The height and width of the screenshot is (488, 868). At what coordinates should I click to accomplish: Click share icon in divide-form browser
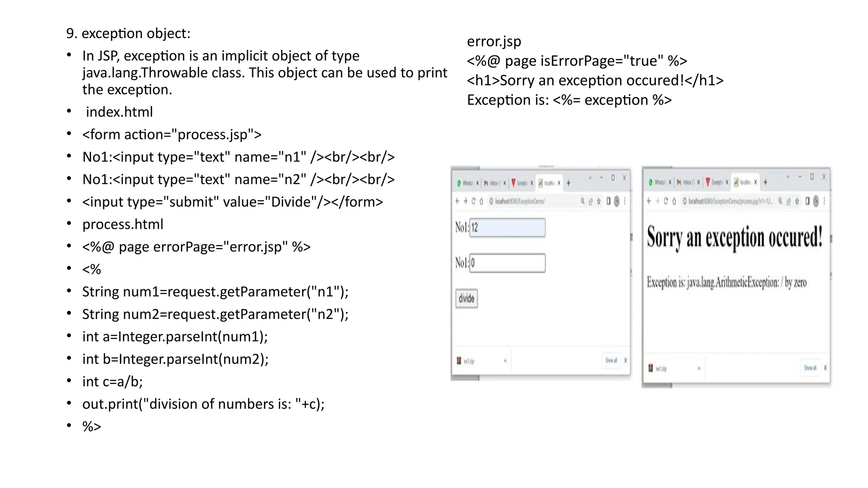pos(590,202)
